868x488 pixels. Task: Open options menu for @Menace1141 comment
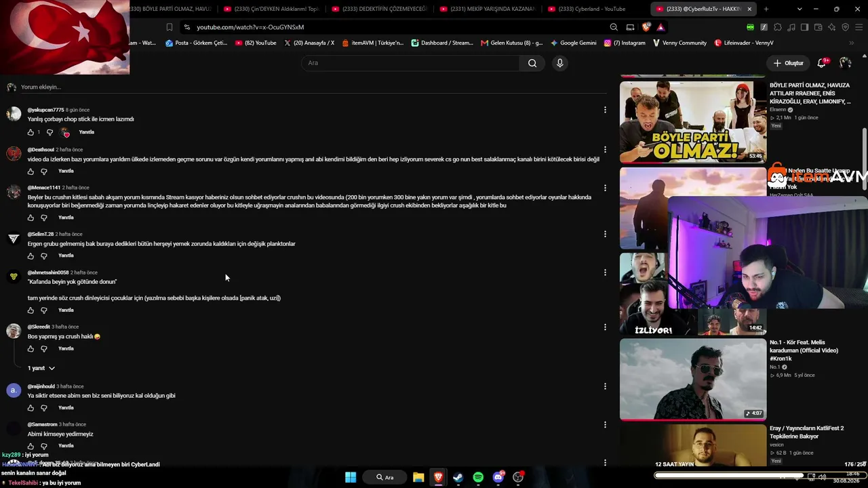605,188
